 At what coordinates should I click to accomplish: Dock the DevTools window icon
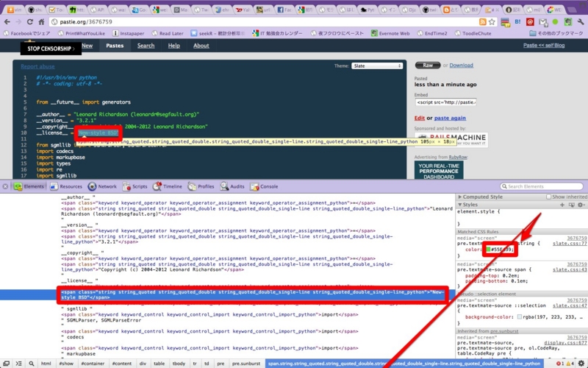tap(7, 364)
